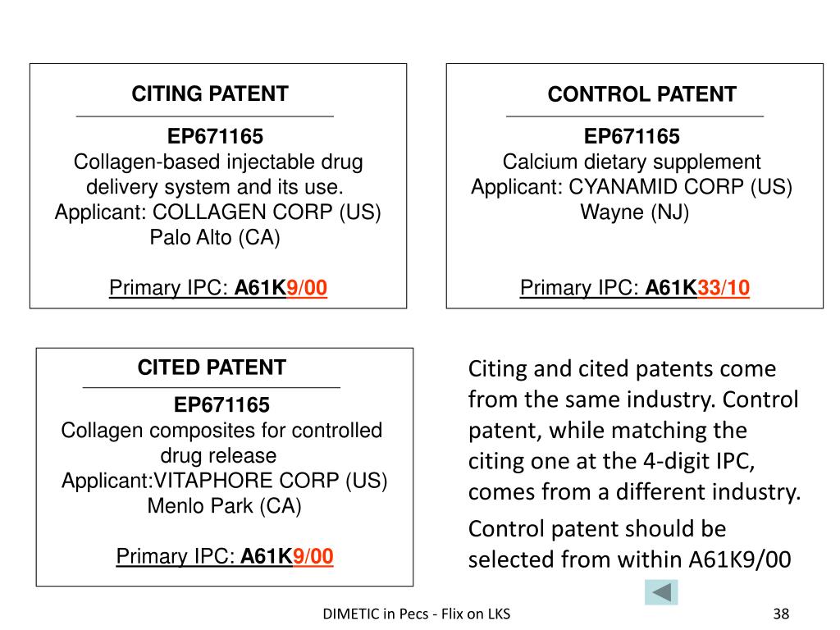Click slide number 38 in the footer
840x630 pixels.
[x=780, y=614]
